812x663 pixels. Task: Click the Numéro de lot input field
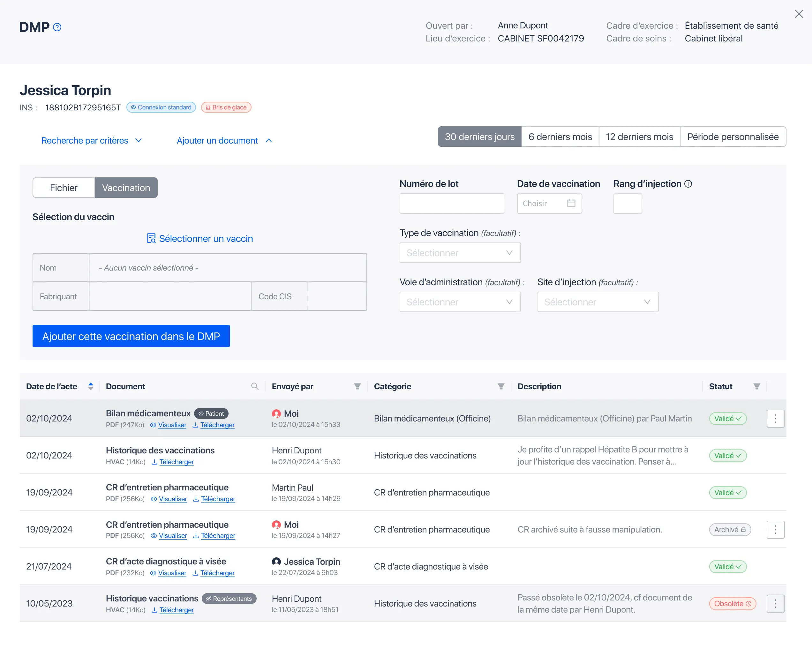point(452,203)
